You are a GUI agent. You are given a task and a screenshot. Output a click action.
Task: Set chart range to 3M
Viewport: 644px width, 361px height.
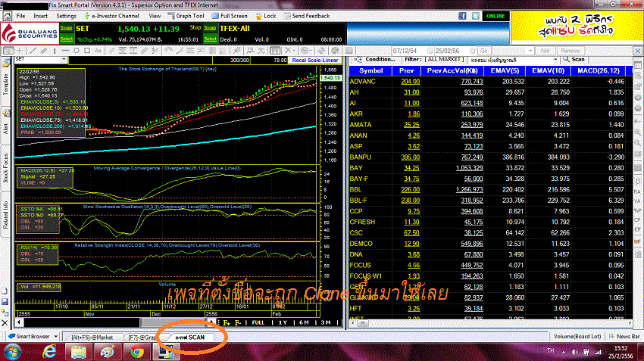click(326, 323)
